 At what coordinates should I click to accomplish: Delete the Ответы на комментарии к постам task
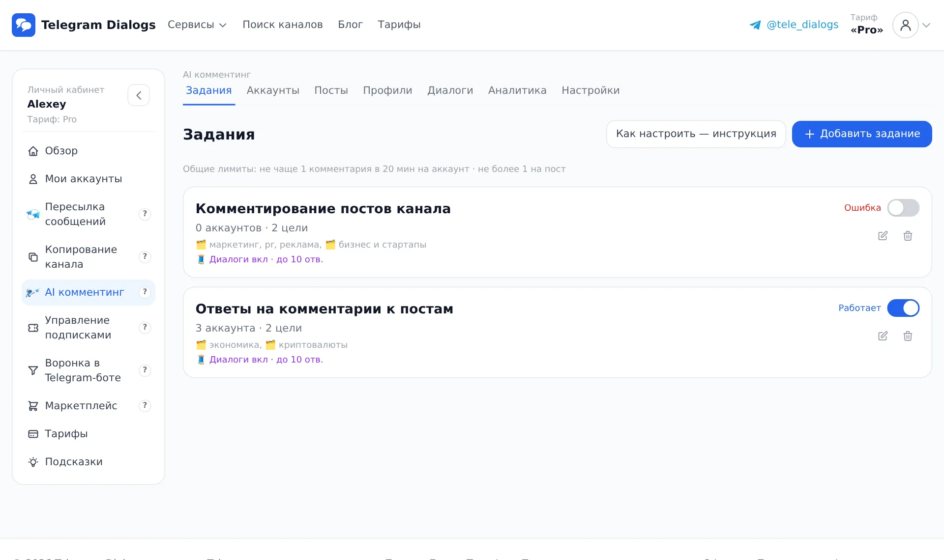pos(908,336)
